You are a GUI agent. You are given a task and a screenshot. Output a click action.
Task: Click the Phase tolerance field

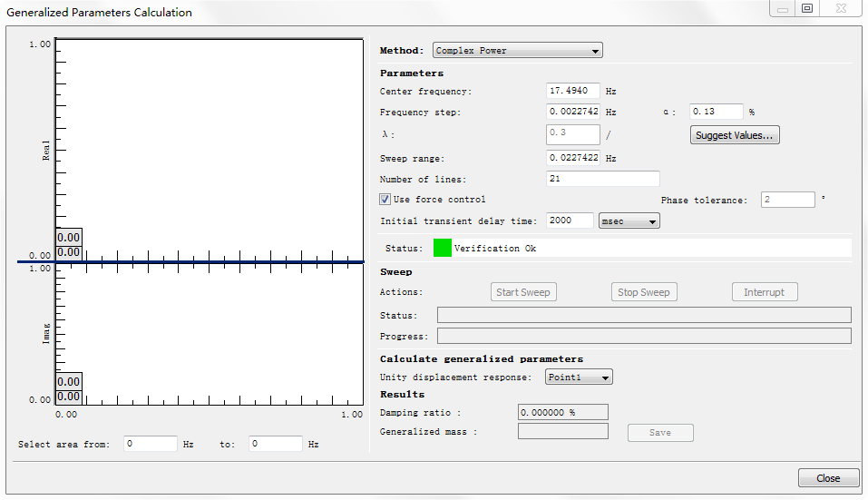(x=788, y=200)
